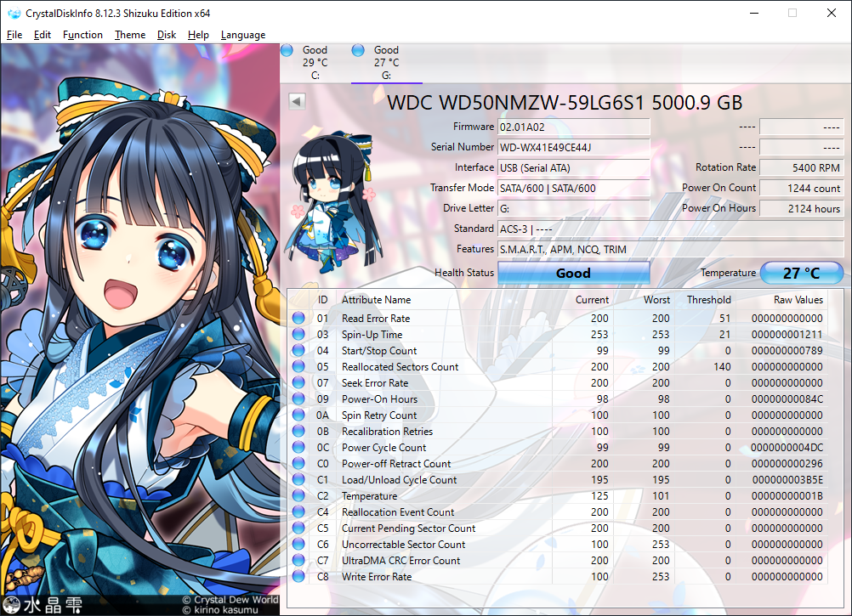The image size is (852, 616).
Task: Click the 'Seek Error Rate' attribute name
Action: click(375, 382)
